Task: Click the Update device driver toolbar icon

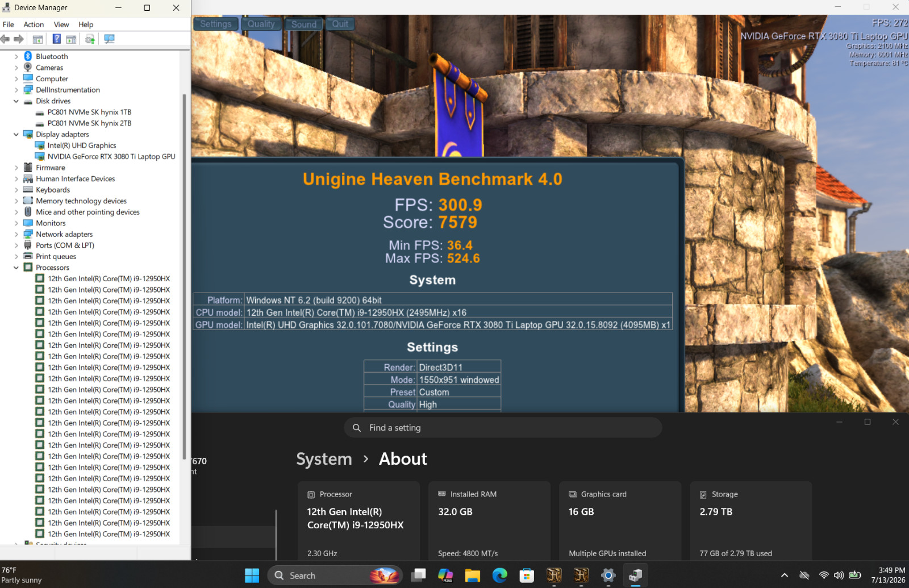Action: [x=90, y=39]
